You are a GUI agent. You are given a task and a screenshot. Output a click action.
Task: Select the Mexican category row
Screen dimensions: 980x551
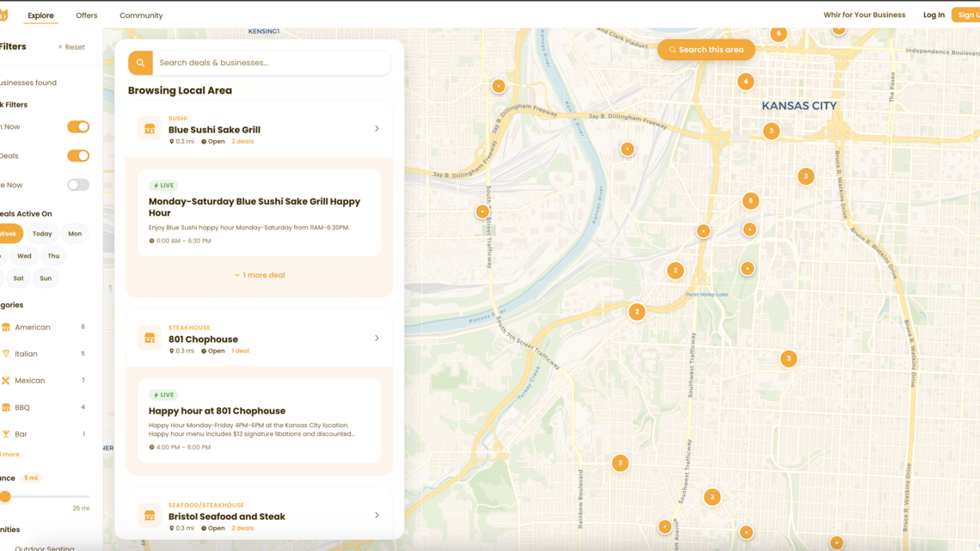click(44, 381)
